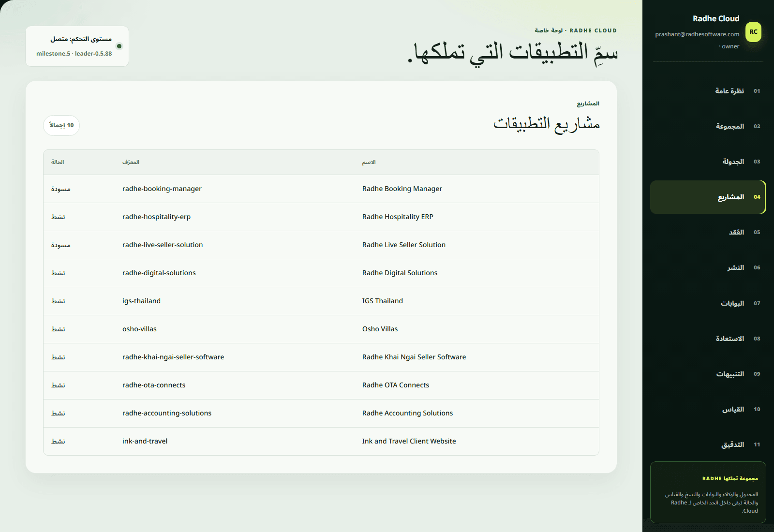Image resolution: width=774 pixels, height=532 pixels.
Task: Click the radhe-hospitality-erp identifier
Action: 156,217
